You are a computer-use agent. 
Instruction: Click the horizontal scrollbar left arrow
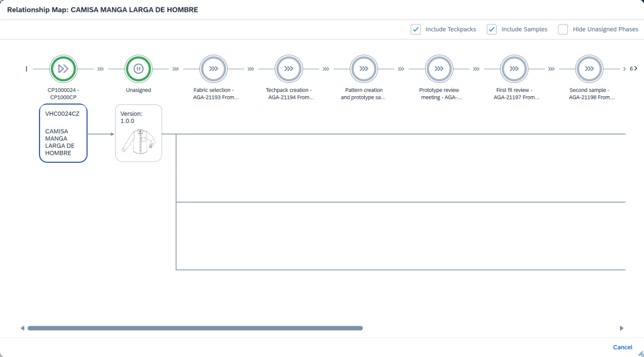click(23, 328)
